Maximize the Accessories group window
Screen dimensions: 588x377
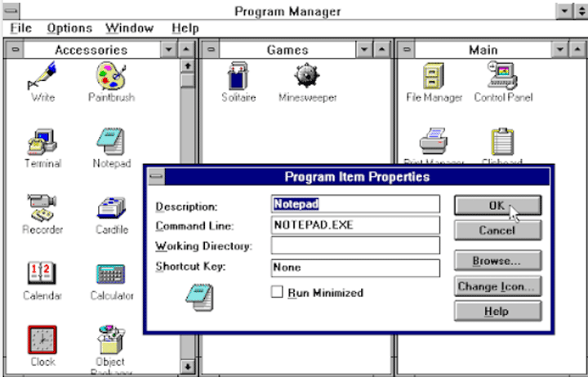point(186,50)
